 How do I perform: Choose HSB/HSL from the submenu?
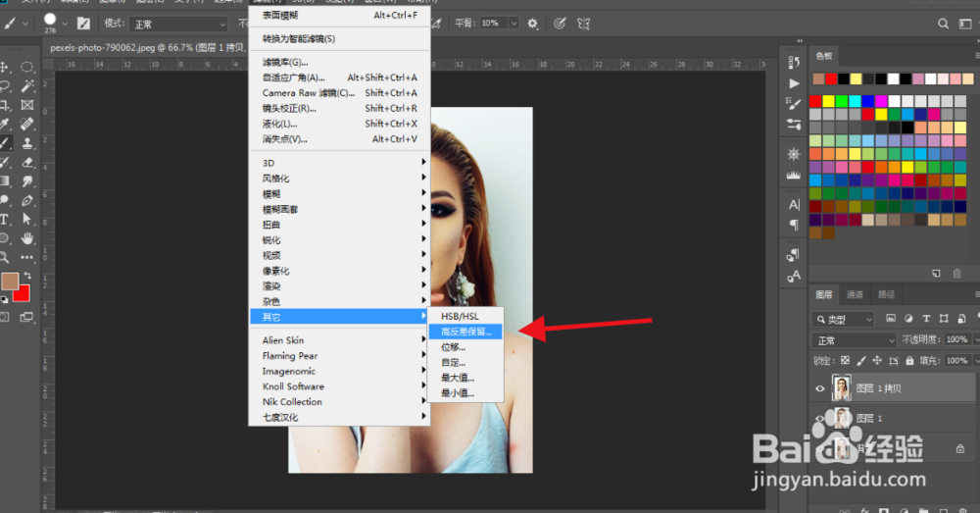465,316
